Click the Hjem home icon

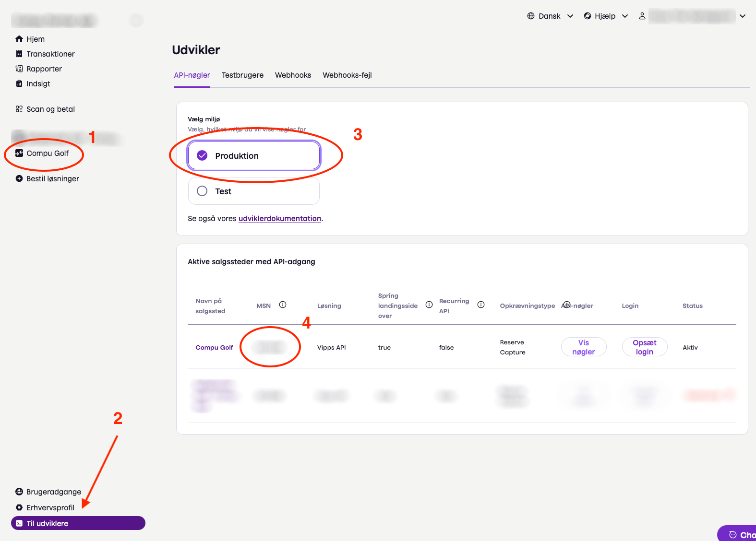(x=19, y=39)
